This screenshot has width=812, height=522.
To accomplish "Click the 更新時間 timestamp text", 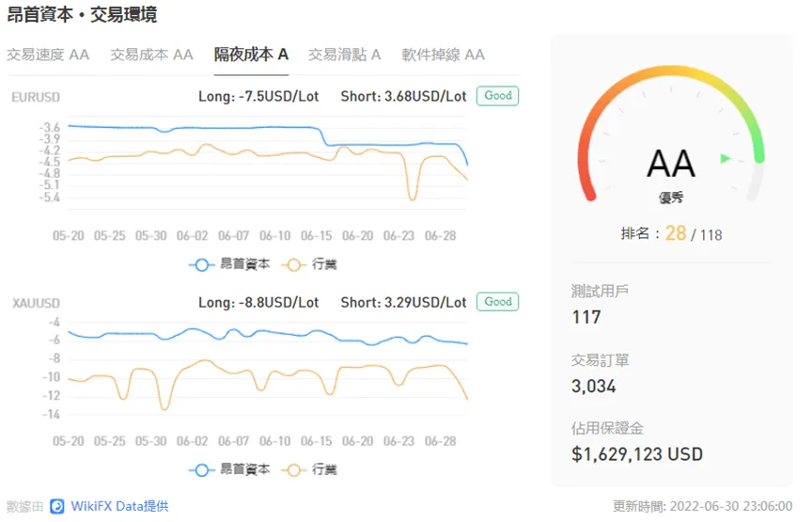I will coord(703,506).
